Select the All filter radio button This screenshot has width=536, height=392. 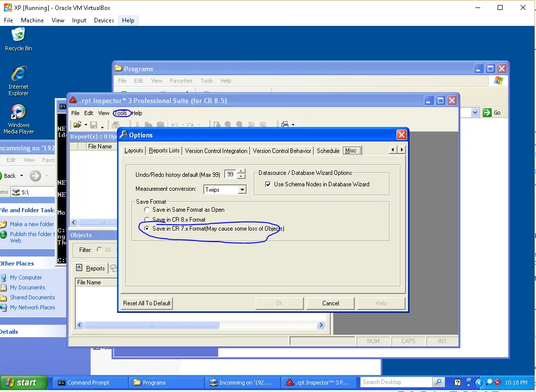click(100, 250)
